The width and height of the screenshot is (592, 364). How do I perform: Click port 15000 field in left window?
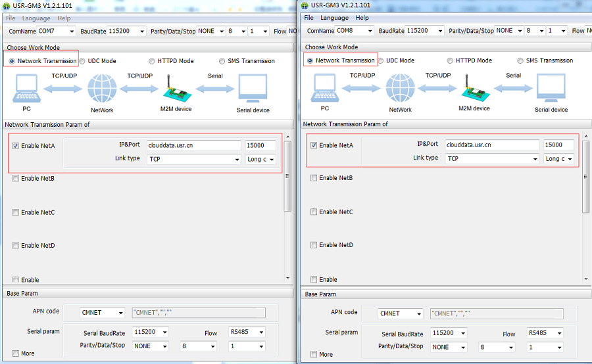pyautogui.click(x=260, y=146)
